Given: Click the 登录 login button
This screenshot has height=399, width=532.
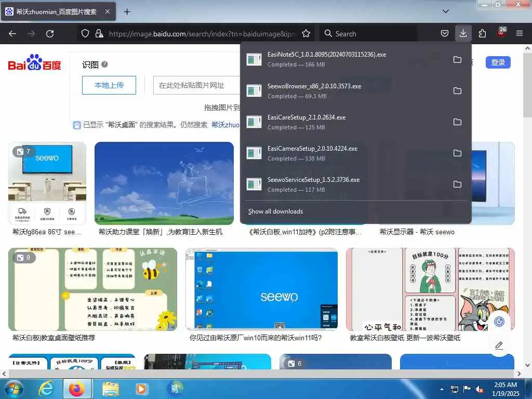Looking at the screenshot, I should pos(498,62).
